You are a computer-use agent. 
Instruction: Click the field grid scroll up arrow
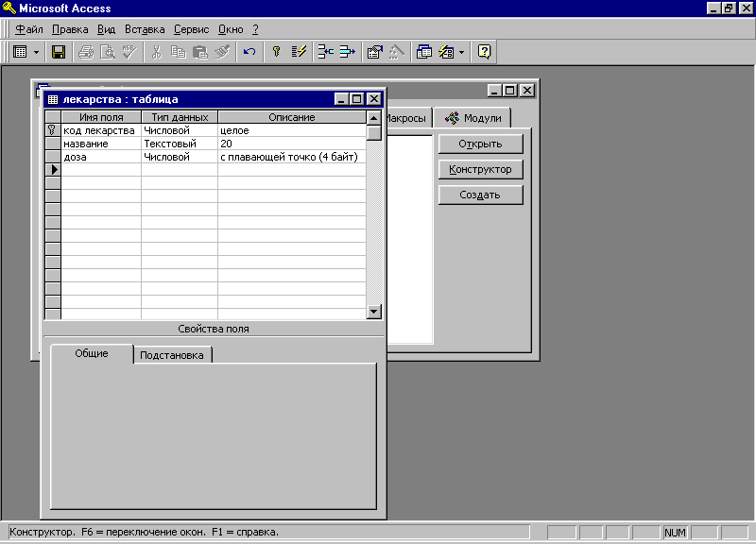(x=373, y=117)
